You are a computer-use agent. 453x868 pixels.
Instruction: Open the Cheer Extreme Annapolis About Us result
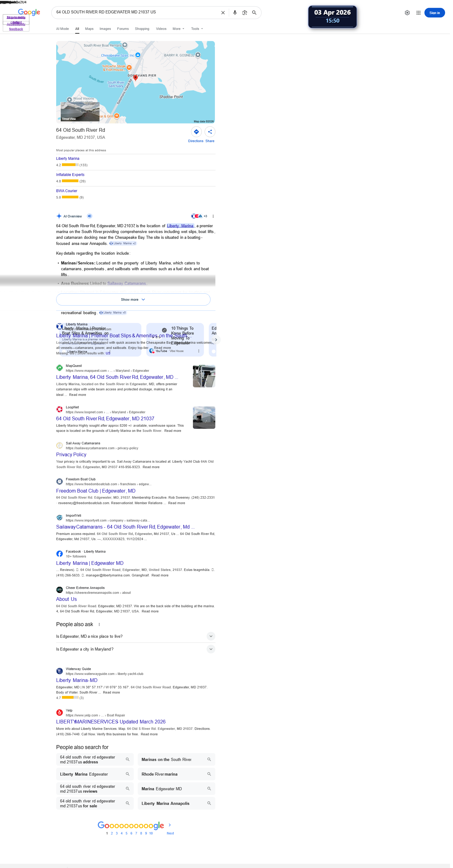pos(67,599)
